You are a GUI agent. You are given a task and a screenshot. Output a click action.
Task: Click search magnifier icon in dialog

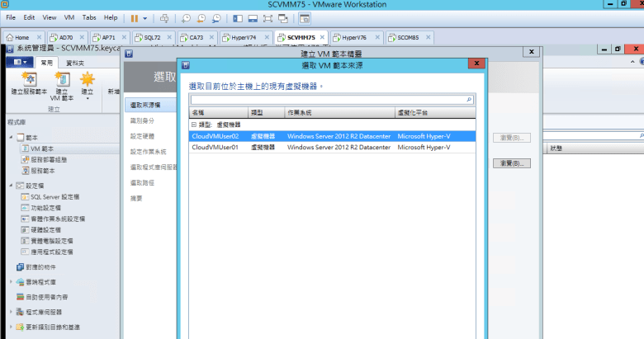(x=470, y=100)
